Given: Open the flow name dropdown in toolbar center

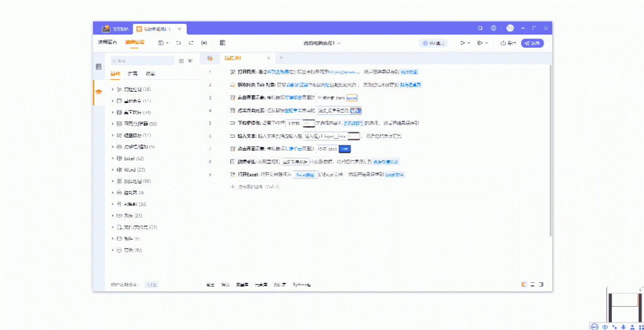Looking at the screenshot, I should coord(322,43).
